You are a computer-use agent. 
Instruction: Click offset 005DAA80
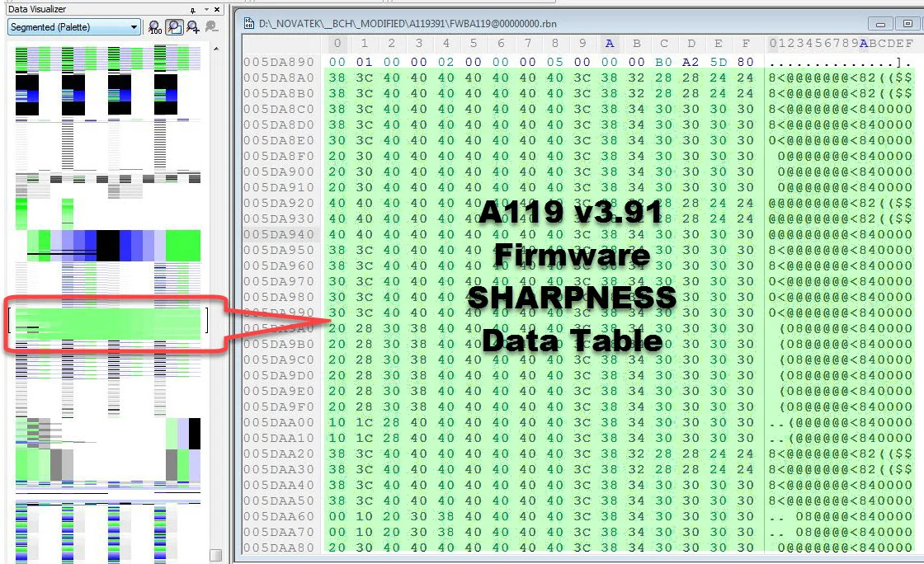point(279,548)
